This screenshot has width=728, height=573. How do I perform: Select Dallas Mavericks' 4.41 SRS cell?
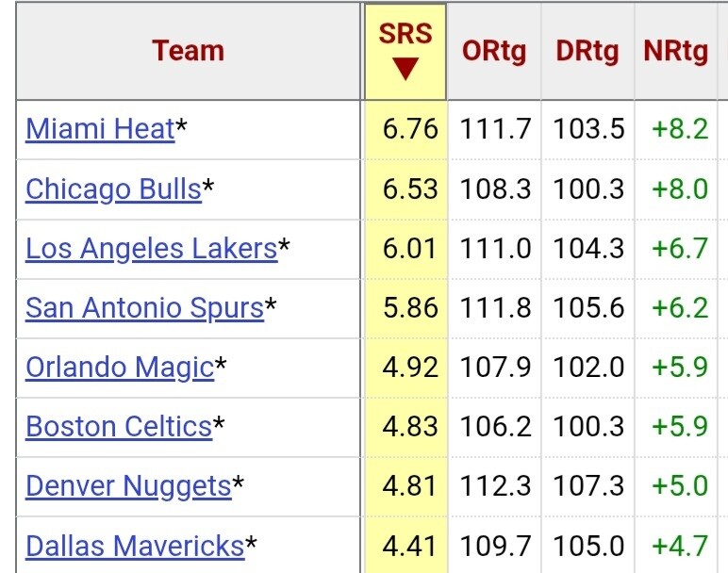tap(410, 545)
